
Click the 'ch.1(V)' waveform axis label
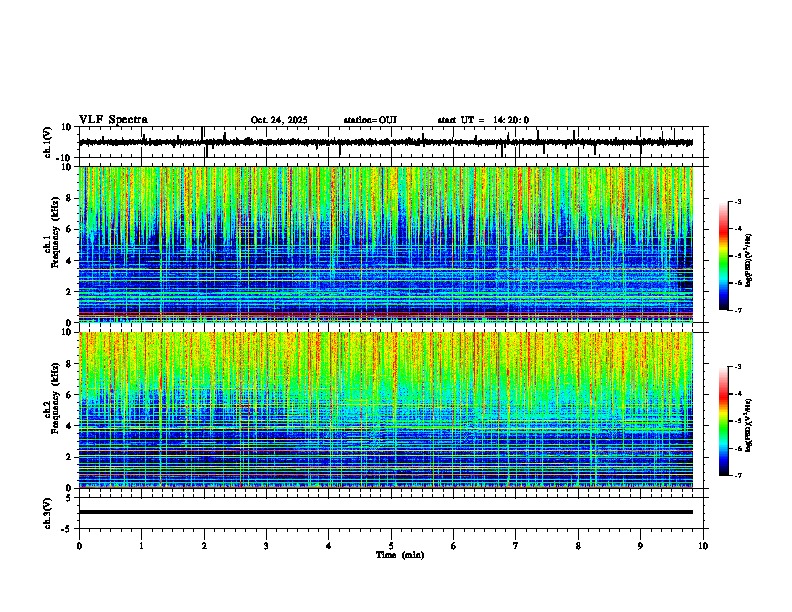point(47,142)
